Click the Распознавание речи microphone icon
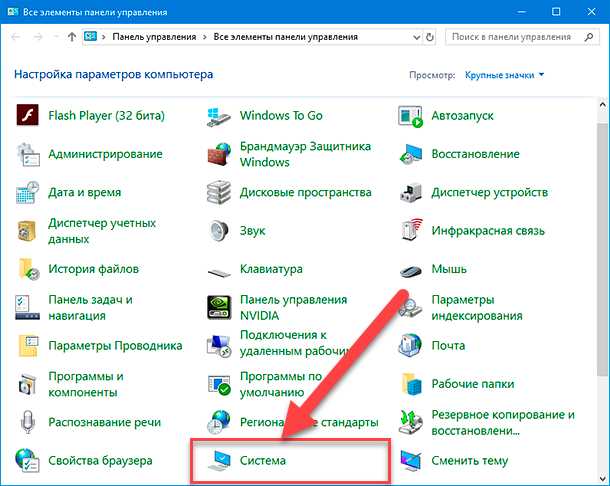The height and width of the screenshot is (486, 610). click(x=28, y=422)
